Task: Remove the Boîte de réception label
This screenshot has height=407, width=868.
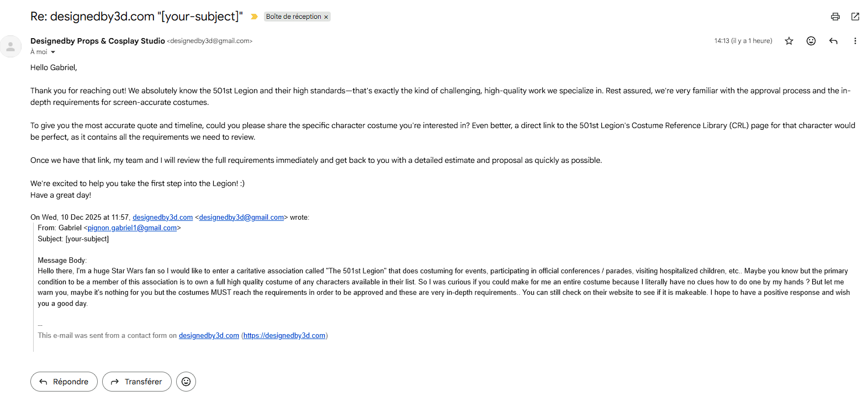Action: point(326,17)
